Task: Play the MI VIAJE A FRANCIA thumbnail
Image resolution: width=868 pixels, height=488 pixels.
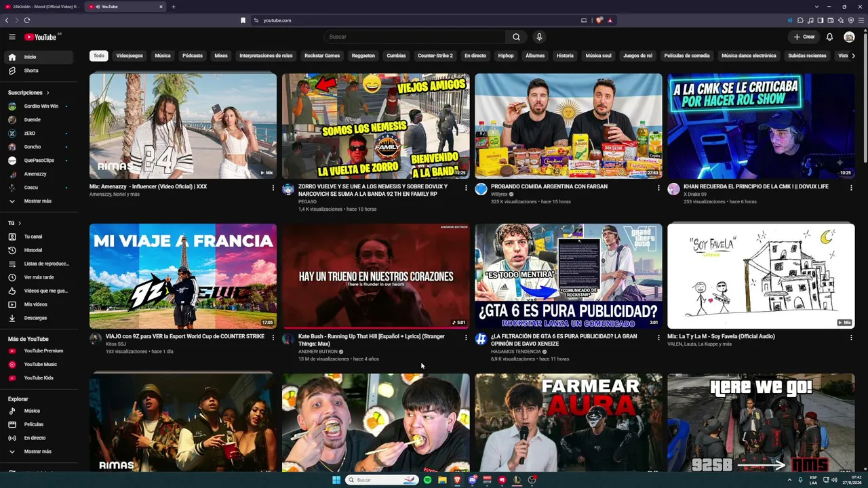Action: 183,276
